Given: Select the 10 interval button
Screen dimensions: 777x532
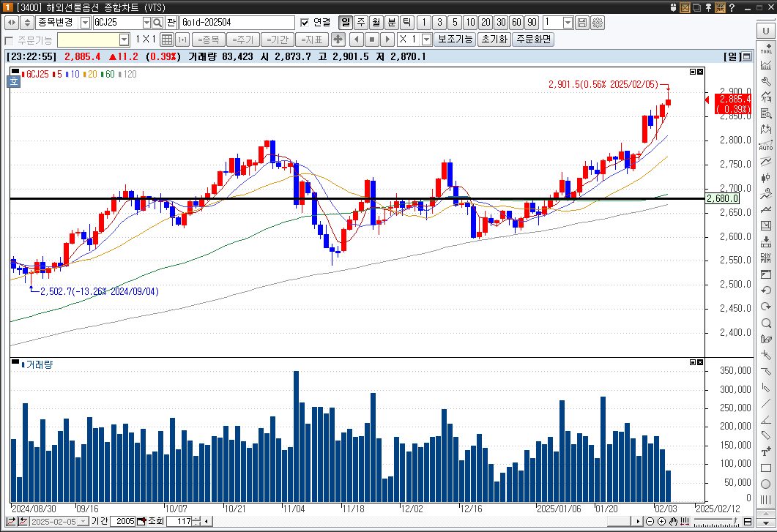Looking at the screenshot, I should click(470, 22).
